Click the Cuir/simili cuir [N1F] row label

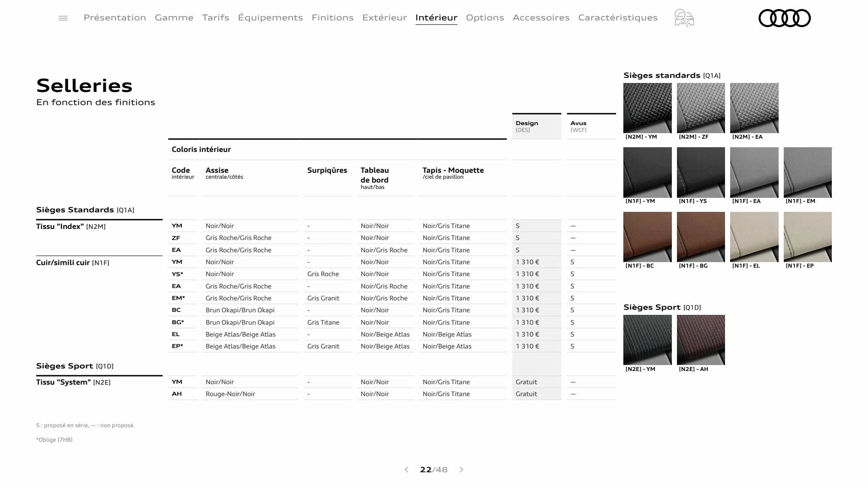click(x=73, y=263)
